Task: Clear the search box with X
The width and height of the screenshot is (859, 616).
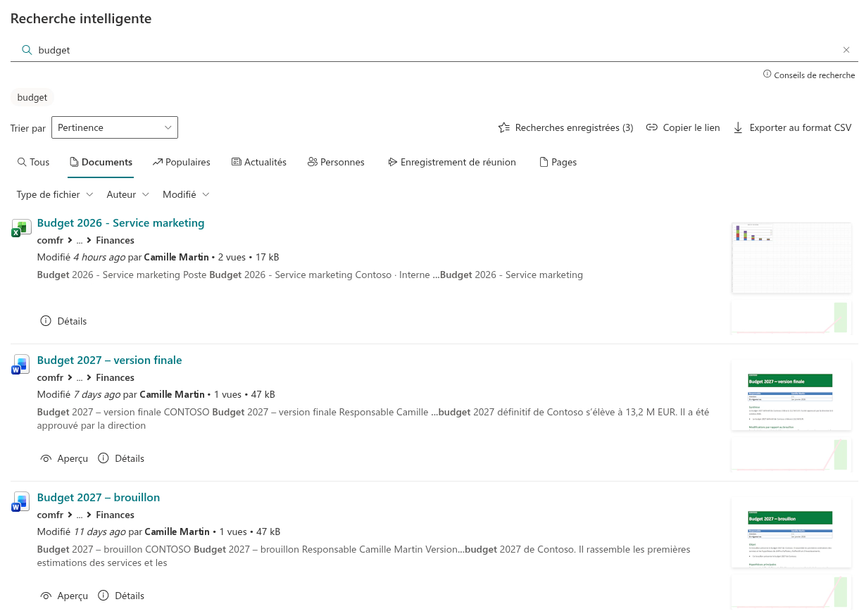Action: point(846,50)
